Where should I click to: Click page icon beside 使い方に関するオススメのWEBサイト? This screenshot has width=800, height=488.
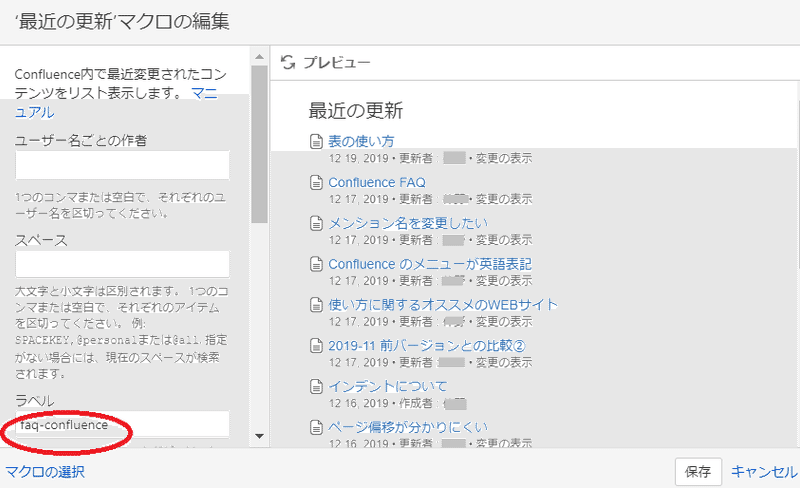point(316,305)
